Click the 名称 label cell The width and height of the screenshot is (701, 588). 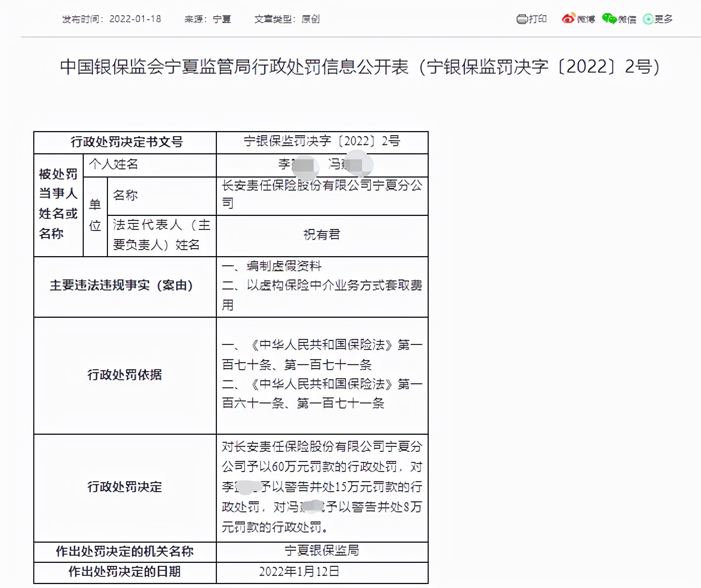pos(162,196)
